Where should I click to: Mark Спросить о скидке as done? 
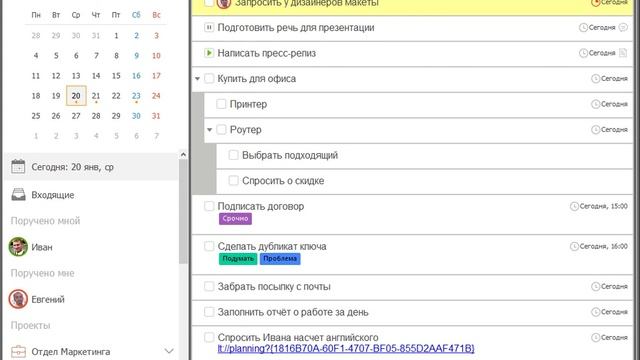click(x=233, y=180)
